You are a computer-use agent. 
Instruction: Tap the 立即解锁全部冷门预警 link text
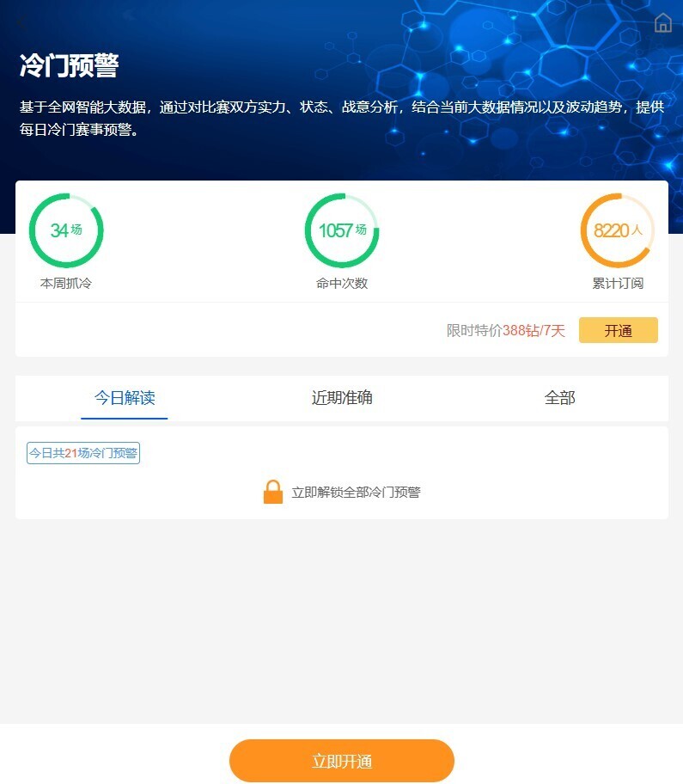356,493
